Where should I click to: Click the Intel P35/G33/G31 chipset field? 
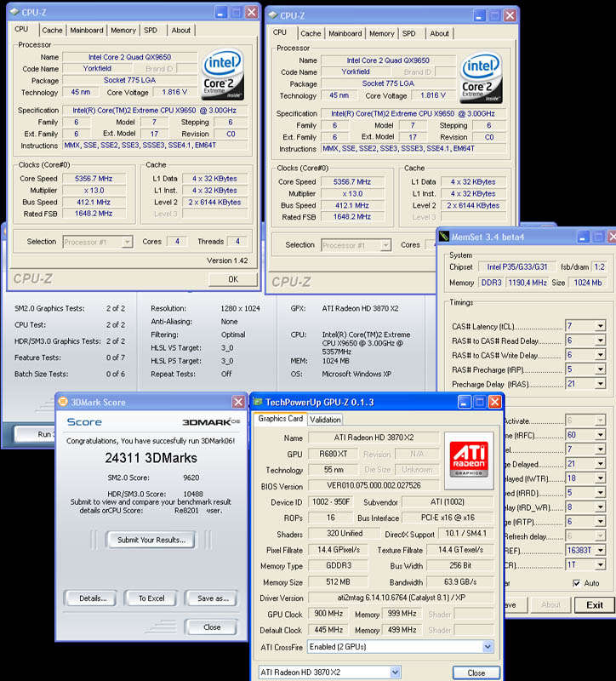(x=516, y=267)
